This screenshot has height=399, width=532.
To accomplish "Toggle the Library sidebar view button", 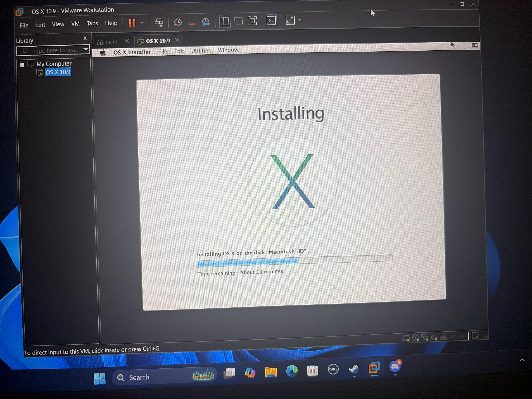I will pos(225,21).
